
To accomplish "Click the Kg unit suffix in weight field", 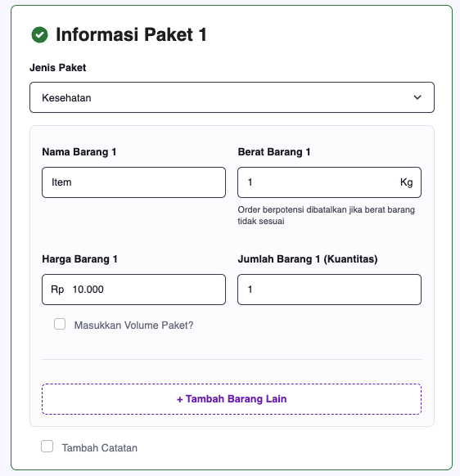I will [406, 182].
